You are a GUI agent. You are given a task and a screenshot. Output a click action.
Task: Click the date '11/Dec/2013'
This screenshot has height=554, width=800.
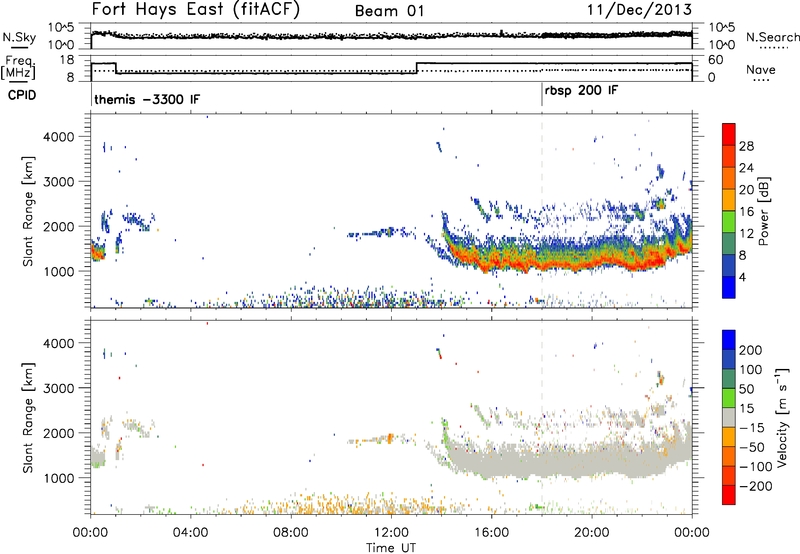pos(639,9)
